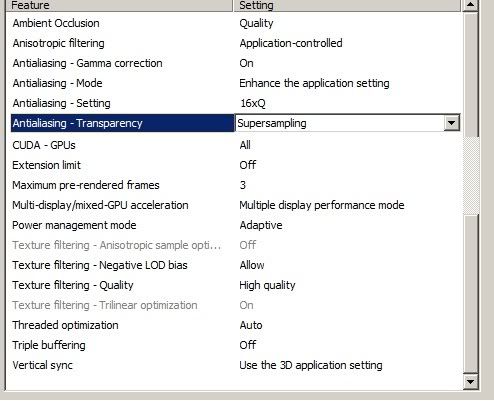Click the scrollbar down arrow
494x401 pixels.
pos(470,381)
